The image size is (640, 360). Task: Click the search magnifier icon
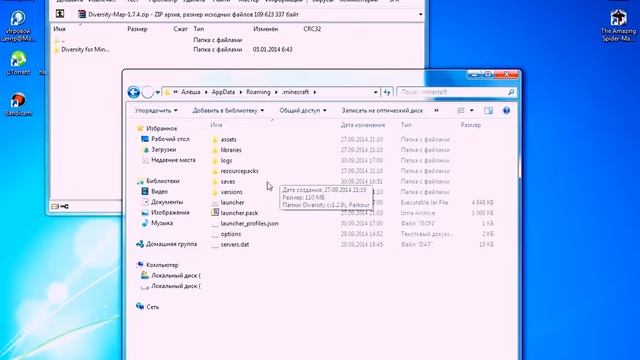pos(511,92)
